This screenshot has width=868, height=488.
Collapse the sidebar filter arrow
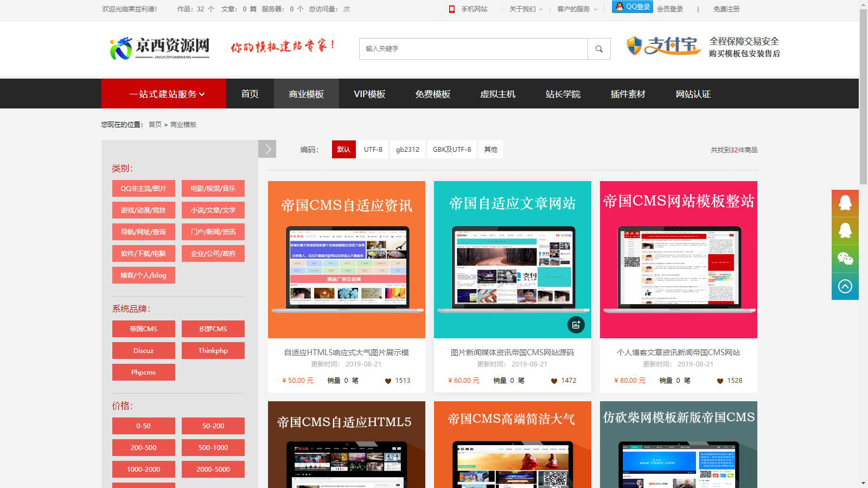267,149
